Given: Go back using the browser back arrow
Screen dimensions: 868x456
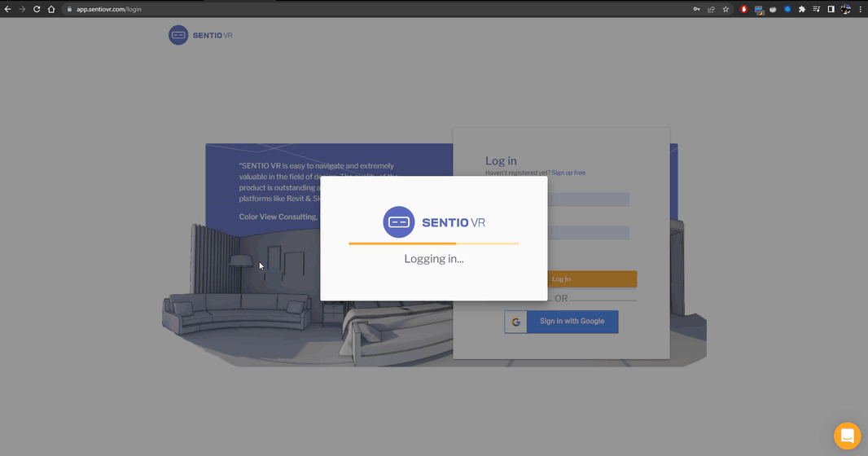Looking at the screenshot, I should click(x=8, y=9).
